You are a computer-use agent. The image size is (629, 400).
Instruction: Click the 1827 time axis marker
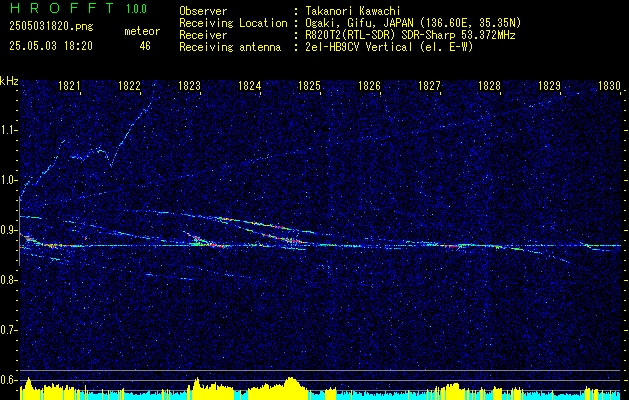[430, 85]
